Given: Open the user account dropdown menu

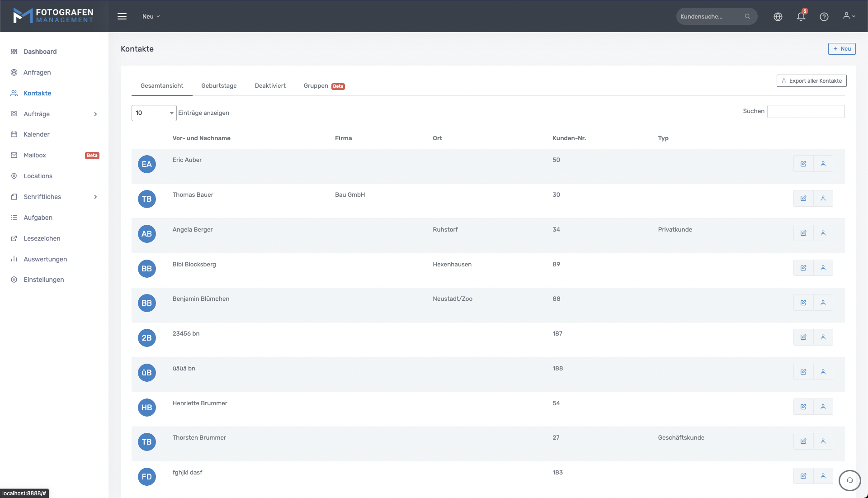Looking at the screenshot, I should (x=849, y=16).
